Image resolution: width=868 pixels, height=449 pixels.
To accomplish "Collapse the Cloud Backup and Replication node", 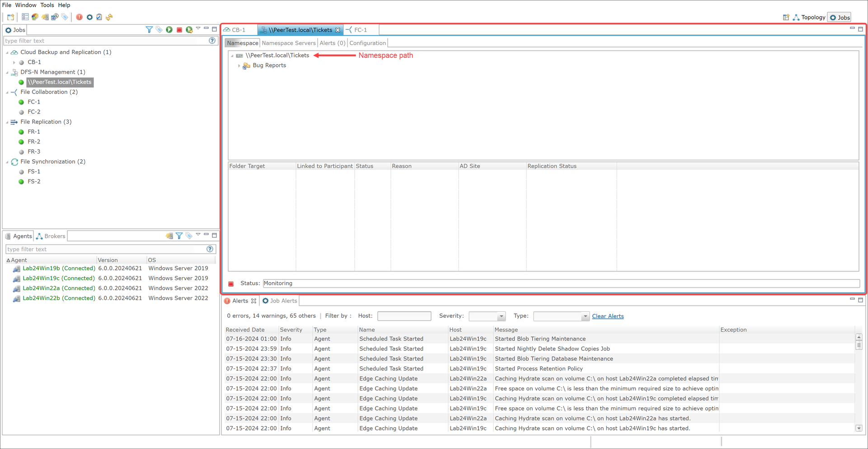I will click(7, 52).
